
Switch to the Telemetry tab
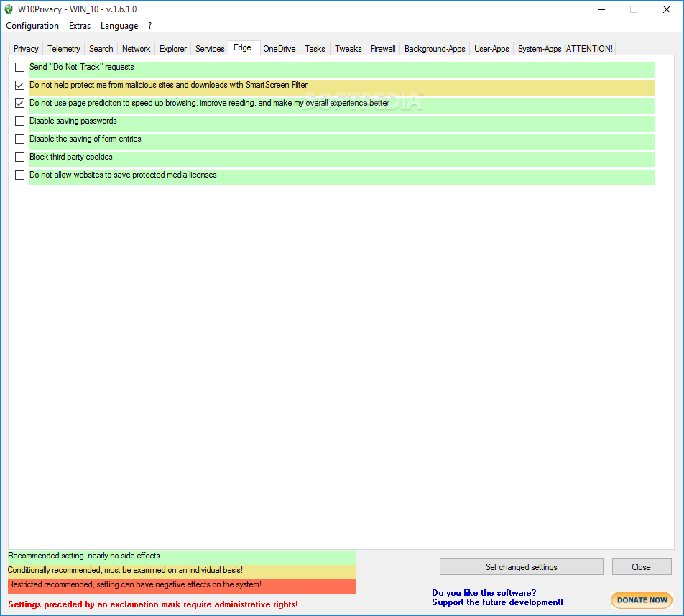(64, 49)
